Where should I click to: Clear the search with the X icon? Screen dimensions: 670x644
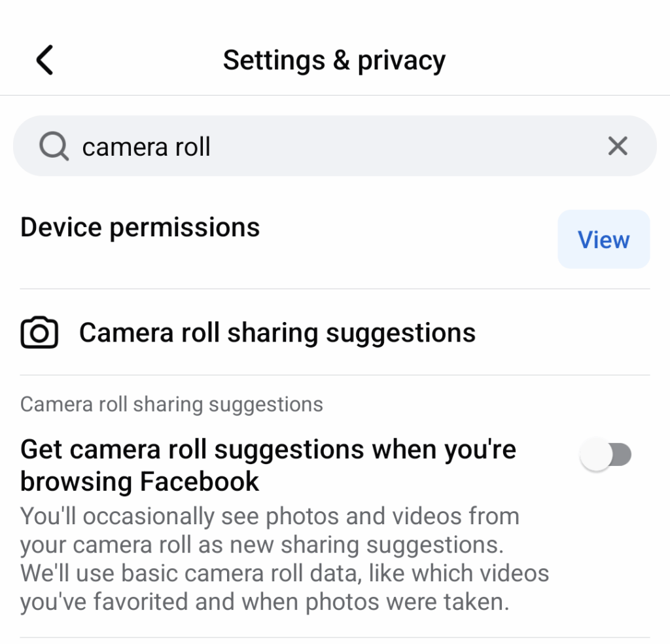[x=617, y=146]
